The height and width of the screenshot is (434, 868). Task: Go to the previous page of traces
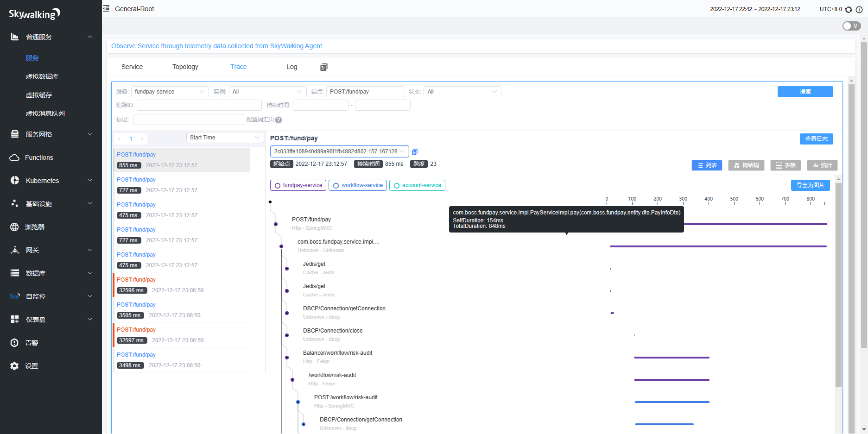pyautogui.click(x=120, y=138)
